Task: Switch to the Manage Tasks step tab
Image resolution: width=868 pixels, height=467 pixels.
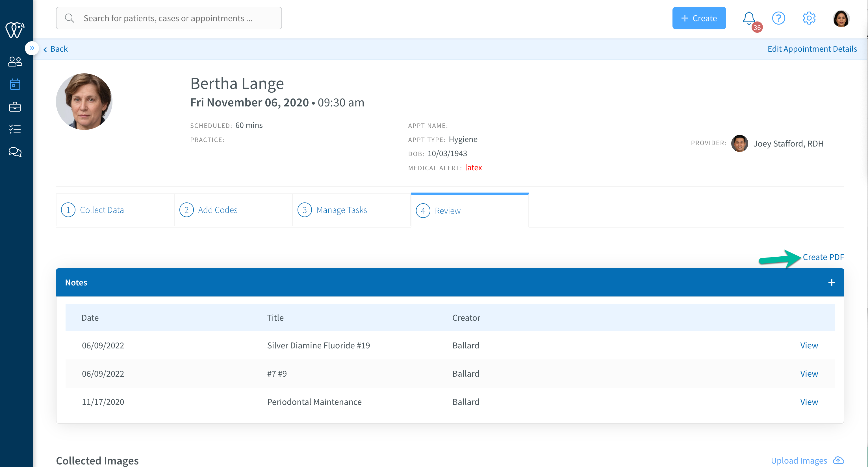Action: coord(351,210)
